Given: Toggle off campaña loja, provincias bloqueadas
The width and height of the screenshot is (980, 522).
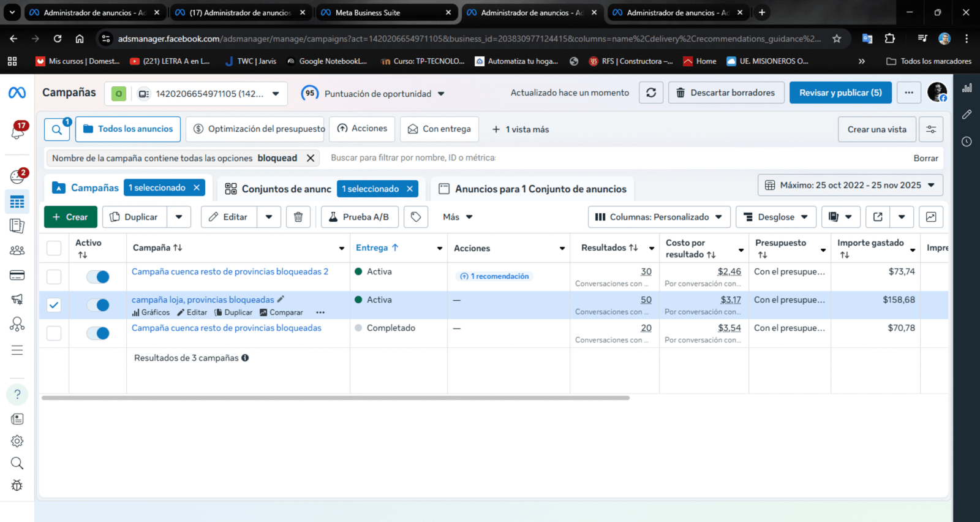Looking at the screenshot, I should [98, 305].
